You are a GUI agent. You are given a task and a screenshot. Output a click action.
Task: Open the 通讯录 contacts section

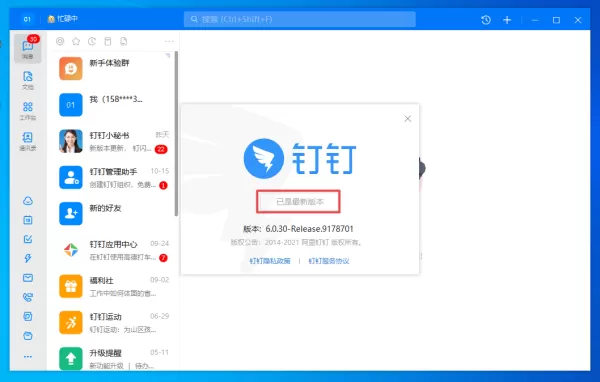tap(28, 141)
